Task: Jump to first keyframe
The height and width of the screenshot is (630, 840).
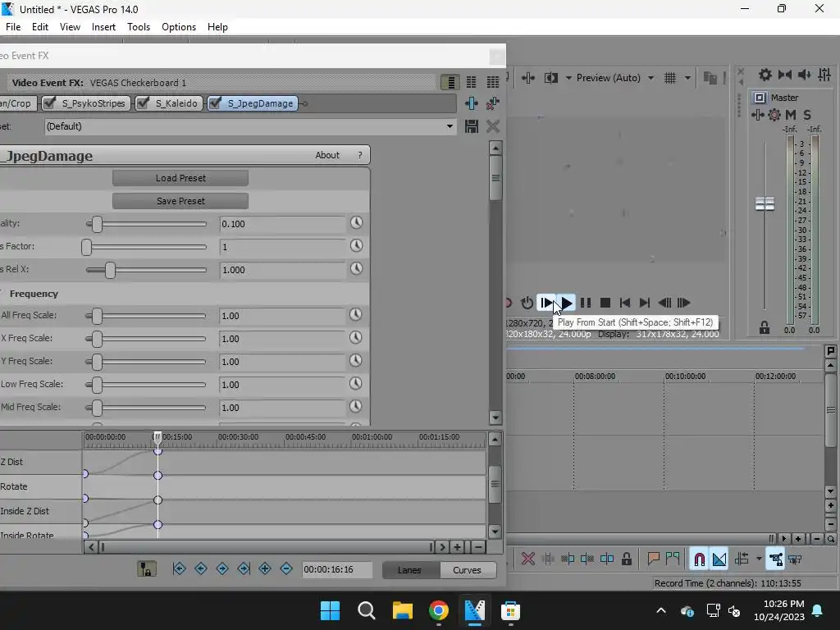Action: (180, 569)
